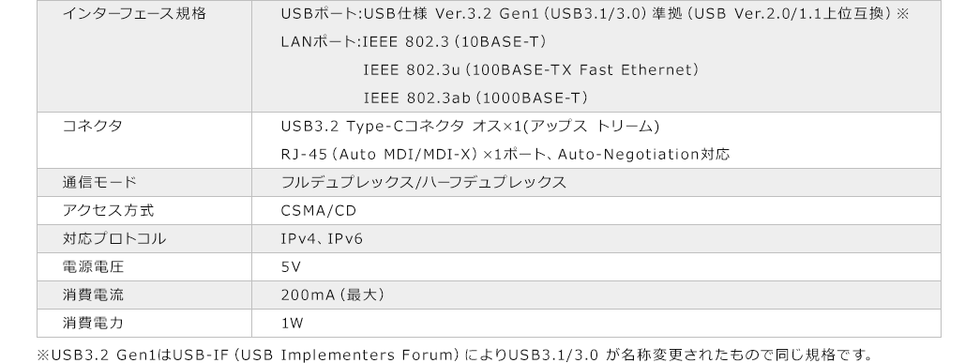Click the 消費電力 1W value
Viewport: 980px width, 363px height.
[292, 324]
